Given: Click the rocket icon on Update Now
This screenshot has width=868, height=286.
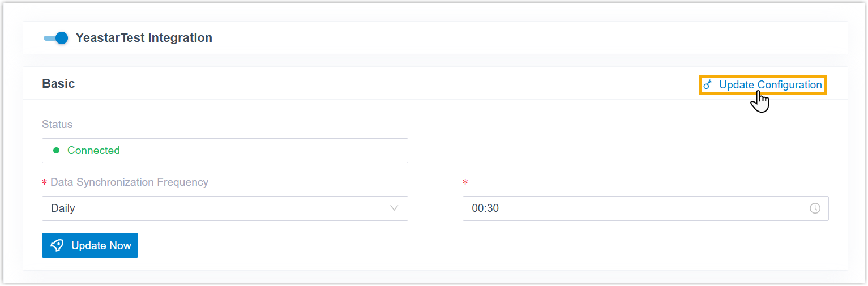Looking at the screenshot, I should (x=57, y=245).
